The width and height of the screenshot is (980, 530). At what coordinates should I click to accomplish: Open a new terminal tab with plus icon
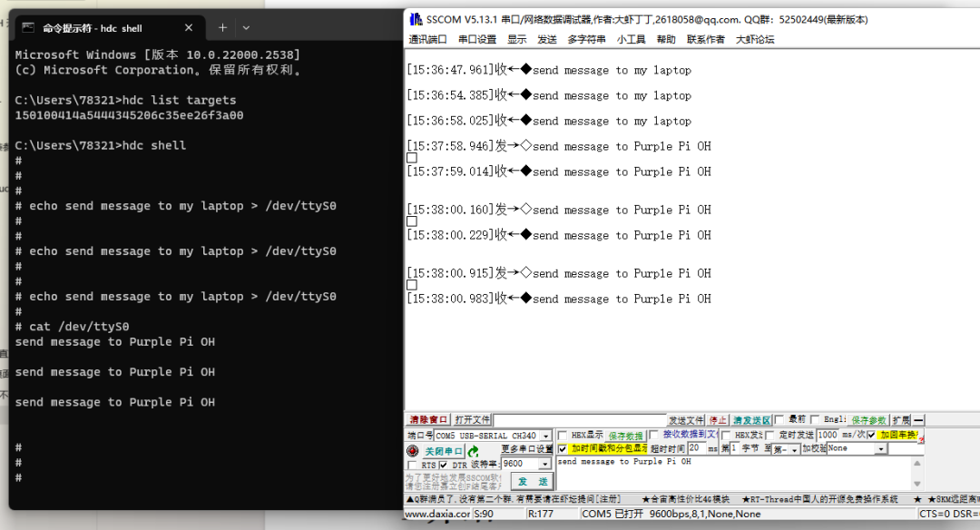pyautogui.click(x=222, y=27)
